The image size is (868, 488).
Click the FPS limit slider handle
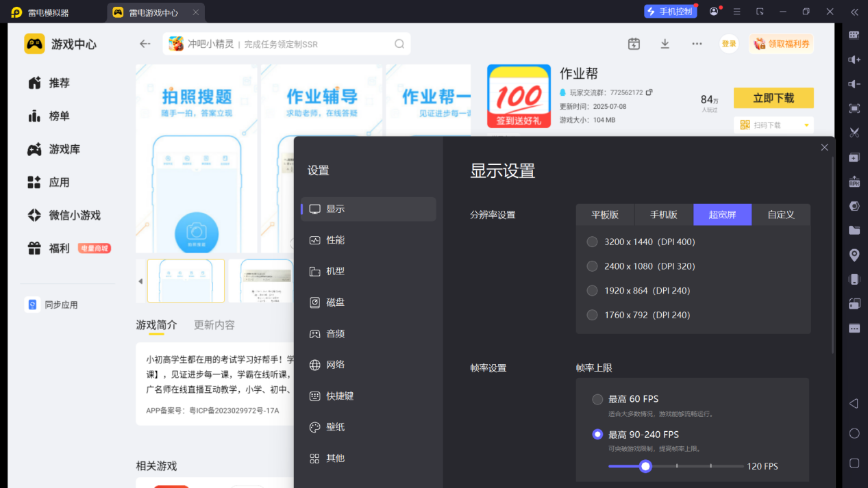[645, 466]
